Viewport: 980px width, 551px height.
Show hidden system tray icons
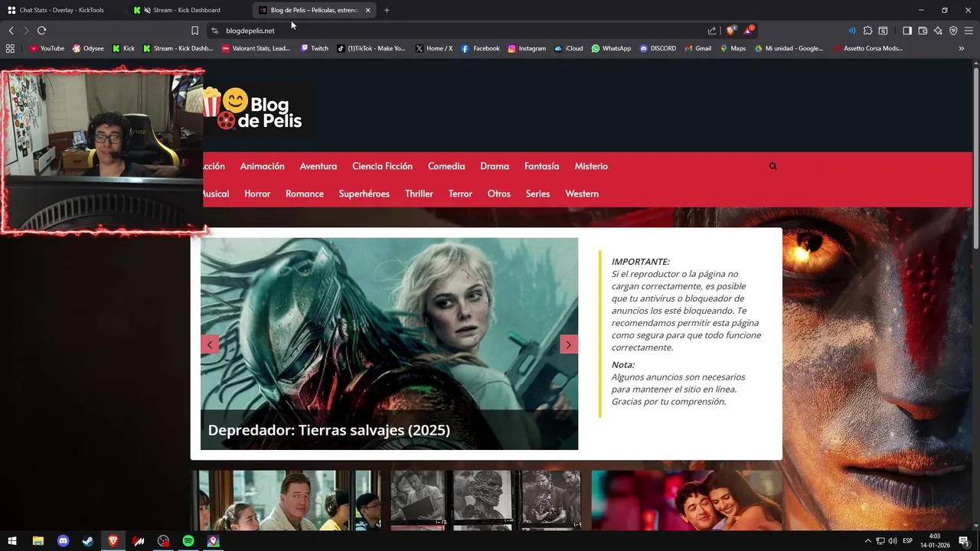(867, 541)
